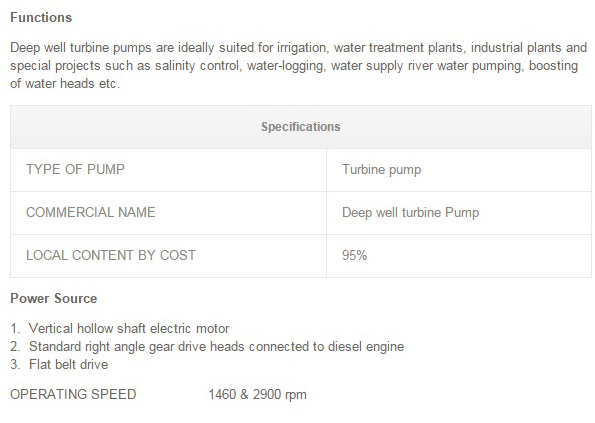Click the Vertical hollow shaft electric motor item
595x423 pixels.
[129, 328]
